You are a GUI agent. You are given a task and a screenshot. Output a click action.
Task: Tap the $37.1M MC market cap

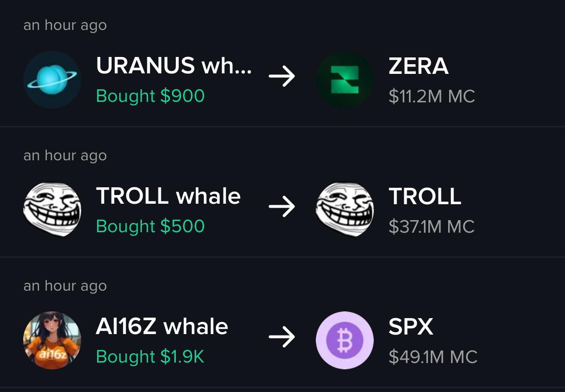tap(431, 227)
